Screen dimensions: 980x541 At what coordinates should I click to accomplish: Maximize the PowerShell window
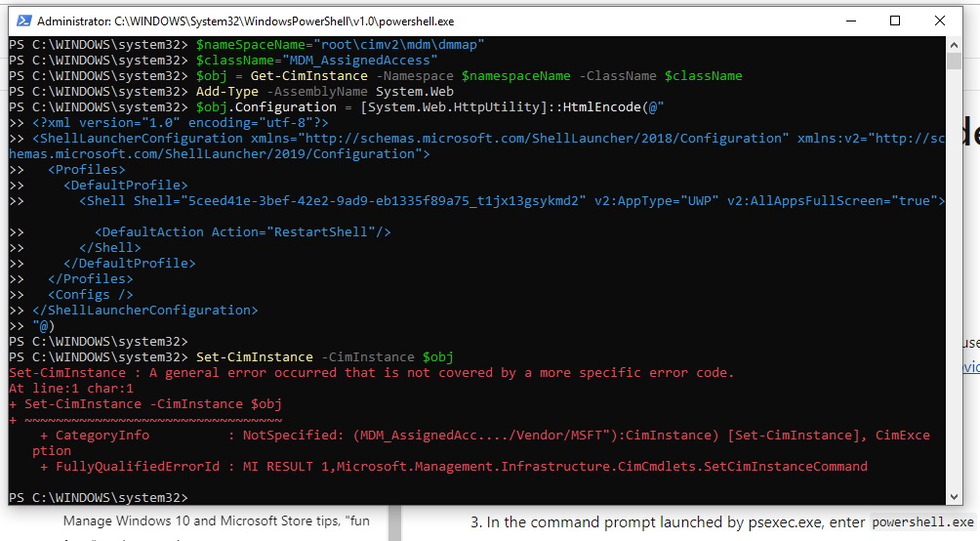[x=895, y=21]
